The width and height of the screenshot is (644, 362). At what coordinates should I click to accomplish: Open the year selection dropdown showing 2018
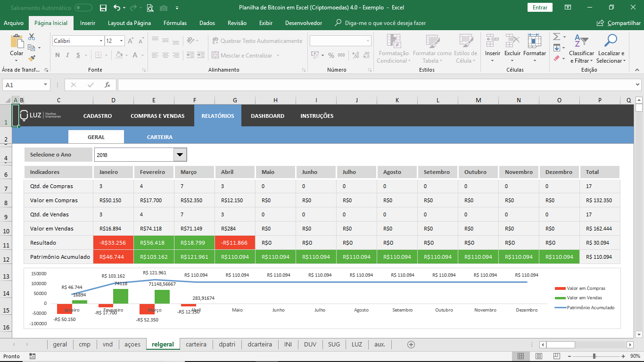180,155
